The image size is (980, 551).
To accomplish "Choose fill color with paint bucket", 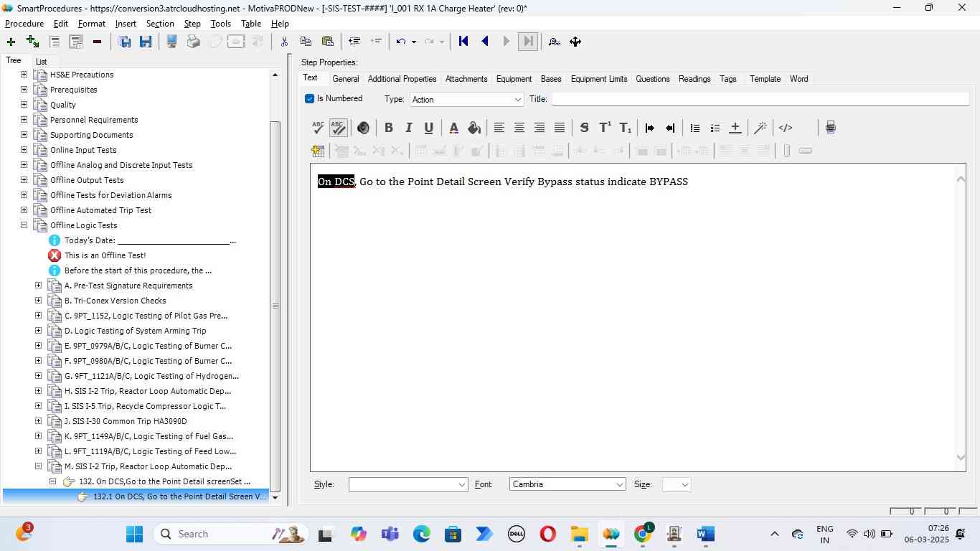I will click(473, 128).
